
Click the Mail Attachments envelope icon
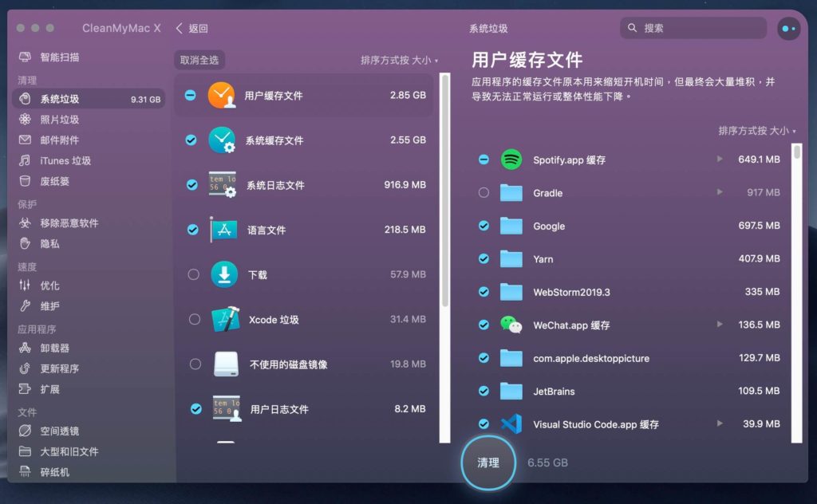tap(25, 140)
